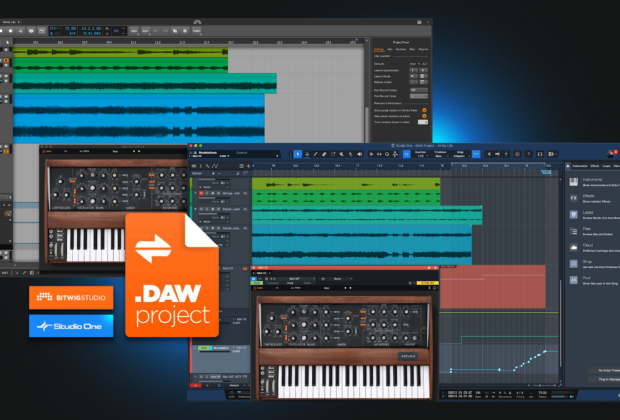Click the ADD button in Bitwig toolbar
The image size is (620, 420).
(x=134, y=31)
